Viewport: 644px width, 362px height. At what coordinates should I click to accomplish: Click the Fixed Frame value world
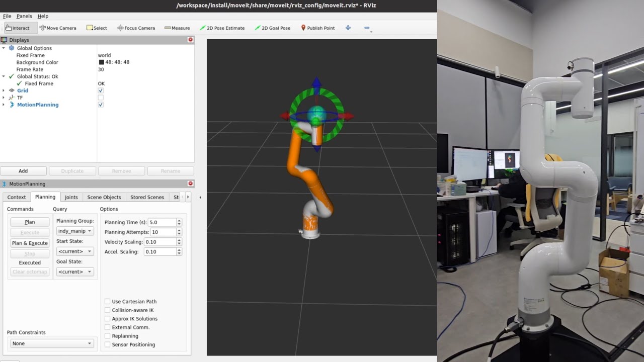tap(105, 55)
